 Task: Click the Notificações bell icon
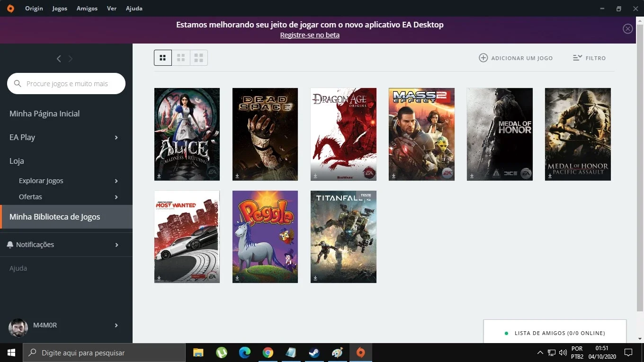pos(10,245)
